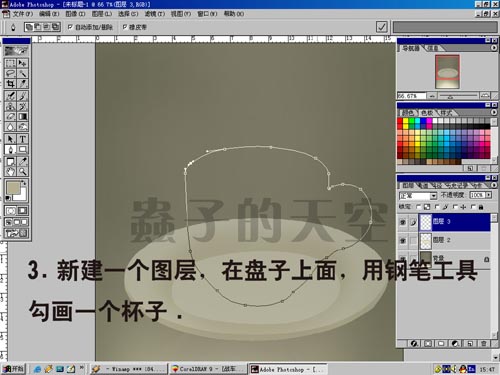Screen dimensions: 500x375
Task: Open the Layers panel flyout menu arrow
Action: (x=494, y=185)
